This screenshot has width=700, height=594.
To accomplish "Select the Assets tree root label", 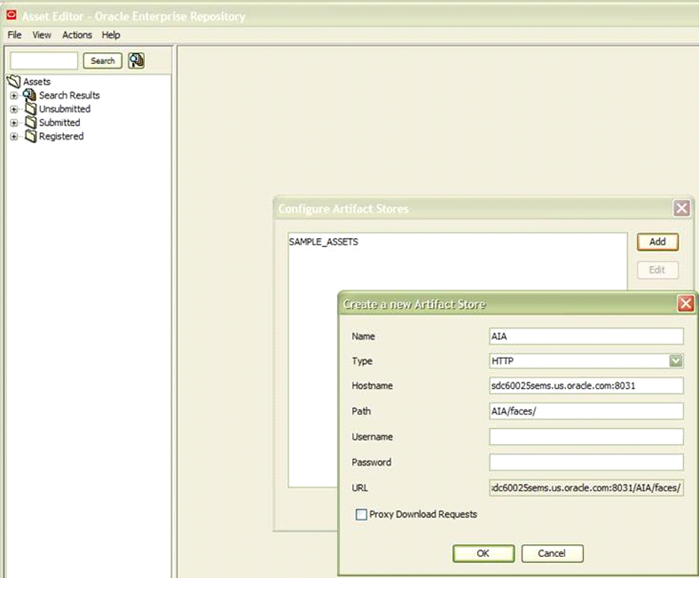I will coord(37,82).
